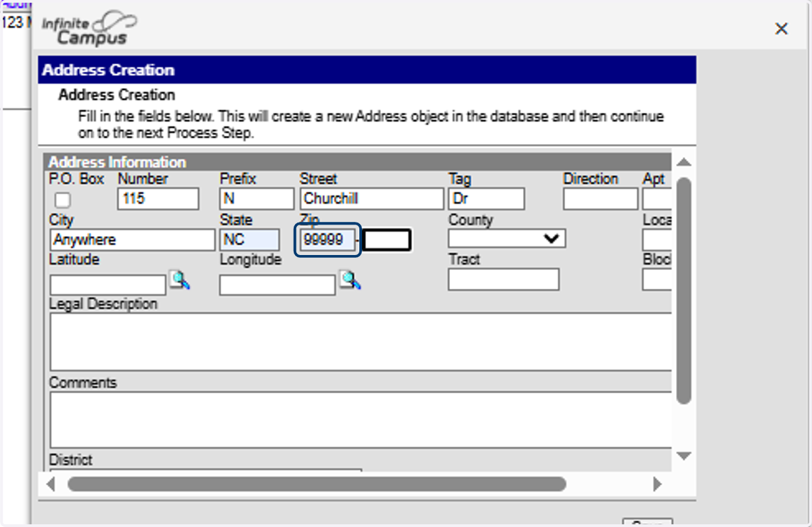Screen dimensions: 812x527
Task: Click the Address Information section header
Action: (x=358, y=162)
